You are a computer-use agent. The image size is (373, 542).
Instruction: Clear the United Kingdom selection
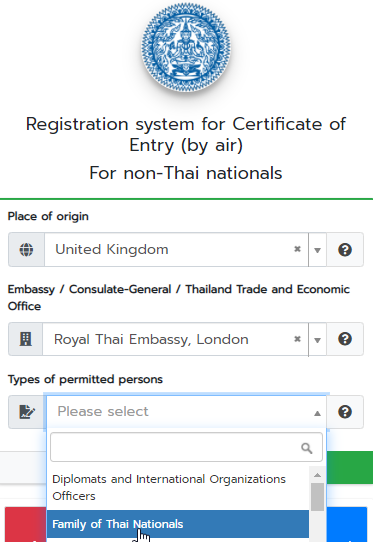(x=297, y=249)
